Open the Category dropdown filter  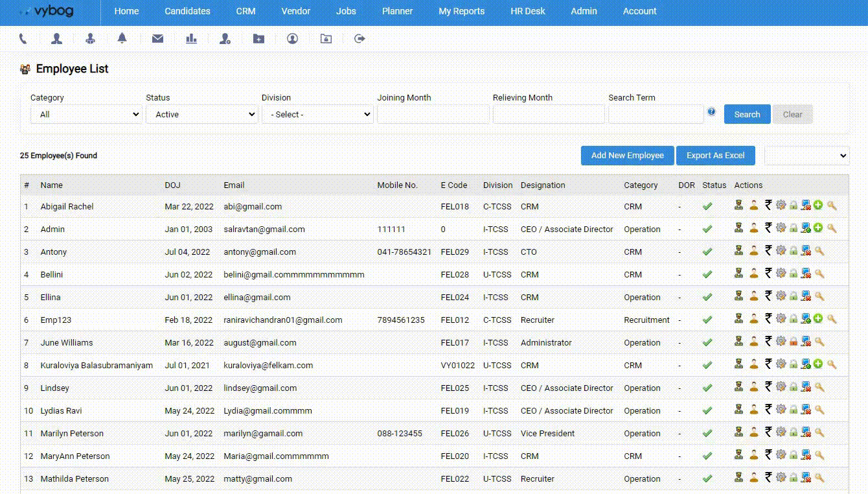[x=86, y=114]
